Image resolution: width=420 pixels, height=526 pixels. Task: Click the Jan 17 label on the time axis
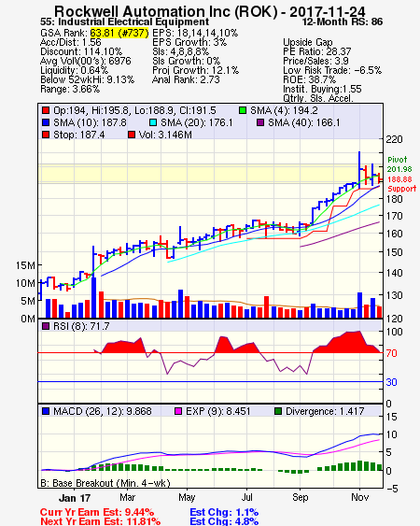click(x=75, y=498)
